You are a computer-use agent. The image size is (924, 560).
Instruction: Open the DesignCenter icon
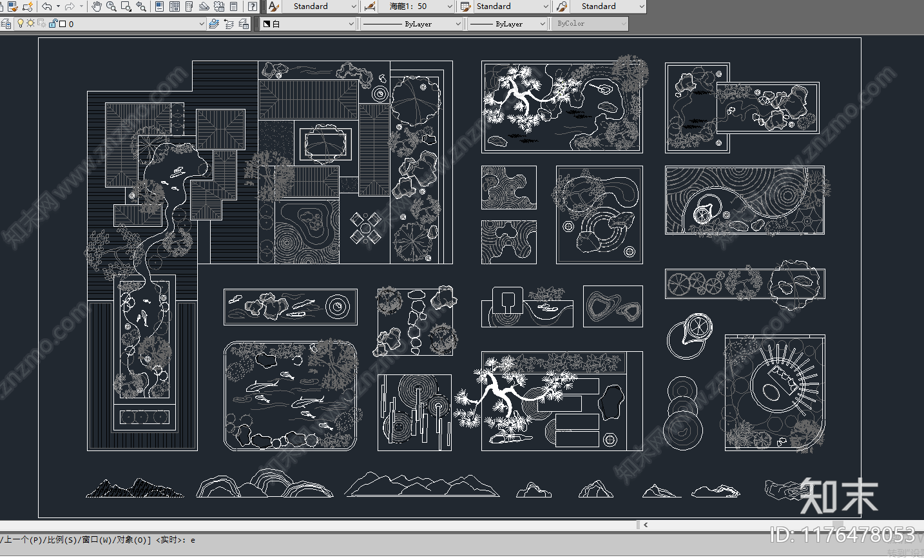coord(174,6)
